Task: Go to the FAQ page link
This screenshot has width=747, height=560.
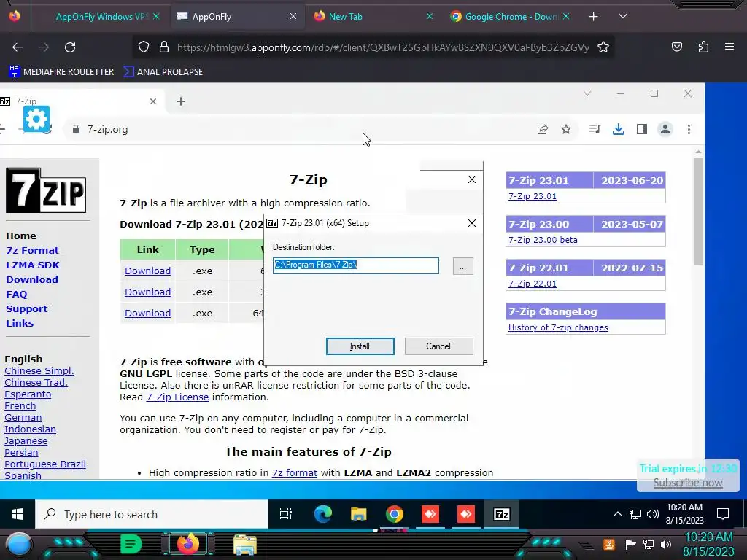Action: click(17, 295)
